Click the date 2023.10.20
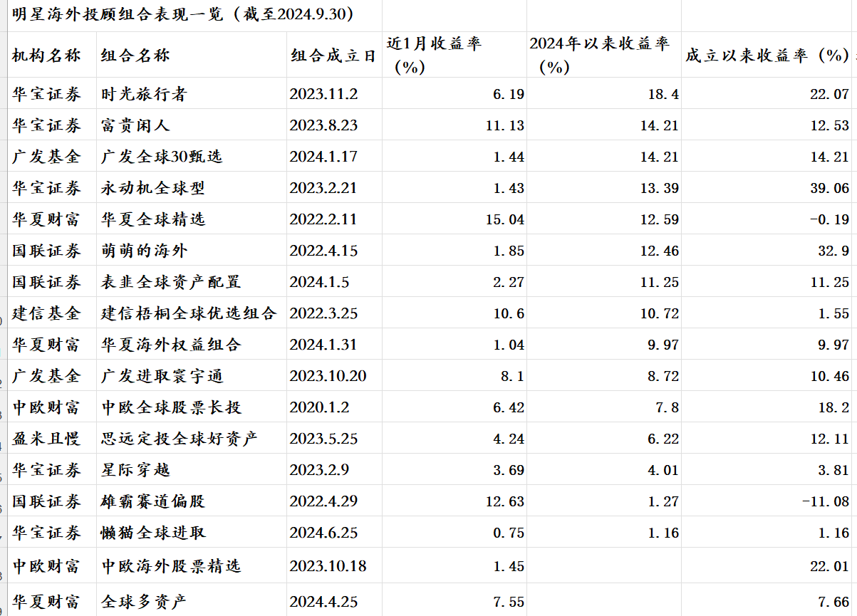The width and height of the screenshot is (857, 616). (328, 376)
